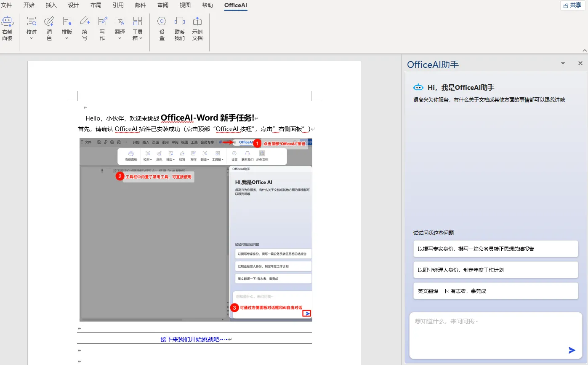588x365 pixels.
Task: Switch to the 审阅 ribbon tab
Action: click(x=162, y=5)
